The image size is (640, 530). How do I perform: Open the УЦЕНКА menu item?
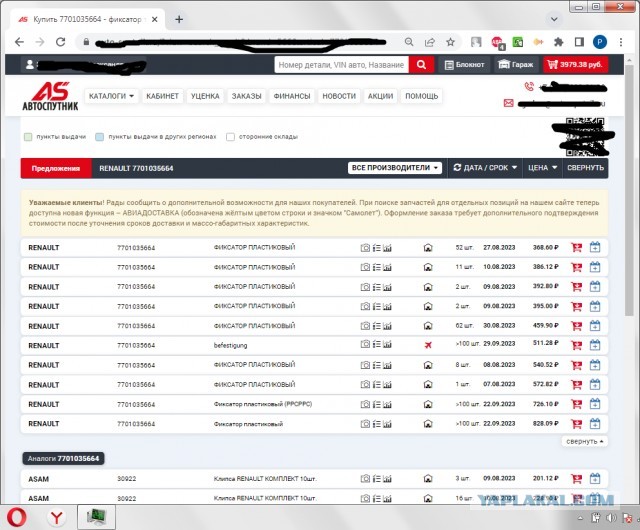tap(205, 96)
